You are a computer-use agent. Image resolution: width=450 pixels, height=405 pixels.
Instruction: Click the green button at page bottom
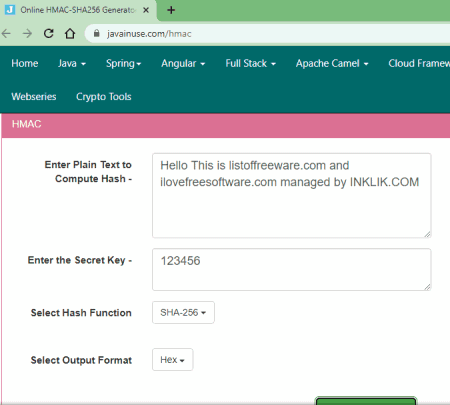tap(366, 401)
